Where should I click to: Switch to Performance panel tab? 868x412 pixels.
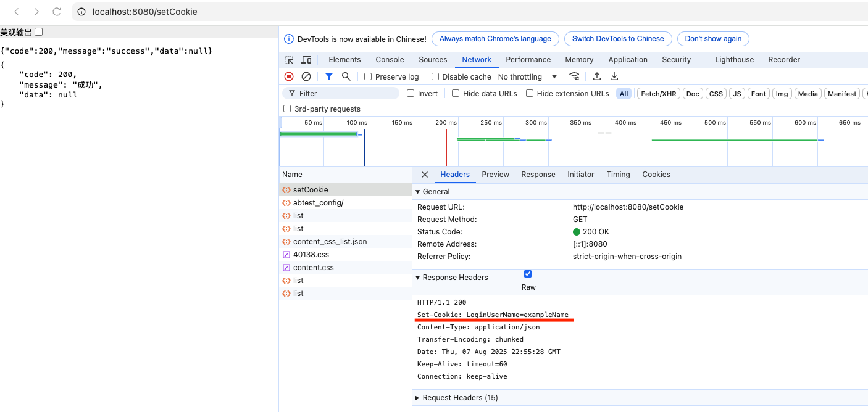pyautogui.click(x=528, y=60)
